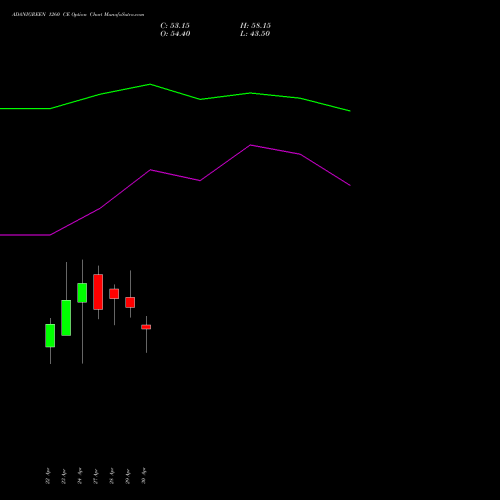Image resolution: width=500 pixels, height=500 pixels.
Task: Click the 30 Apr date axis label
Action: coord(144,476)
